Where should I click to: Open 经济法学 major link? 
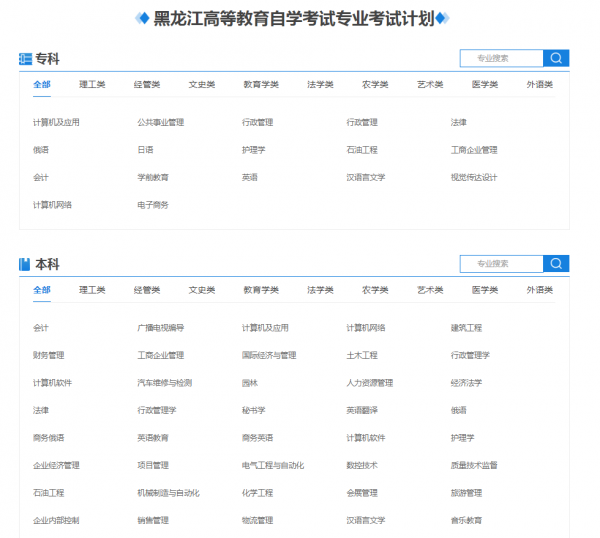pos(466,383)
